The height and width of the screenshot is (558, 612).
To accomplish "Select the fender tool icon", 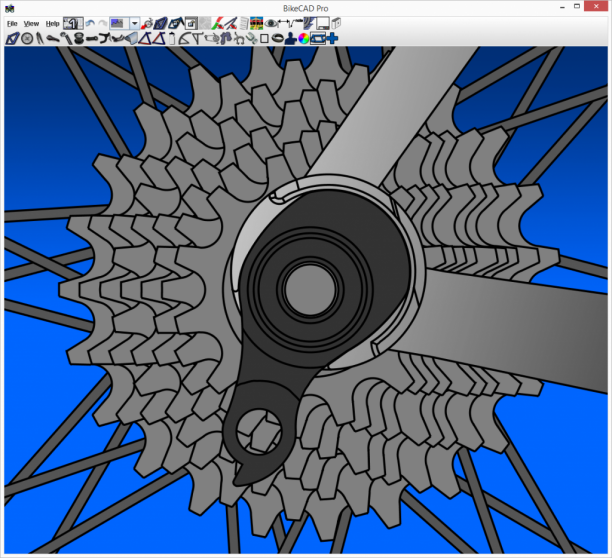I will pos(132,39).
